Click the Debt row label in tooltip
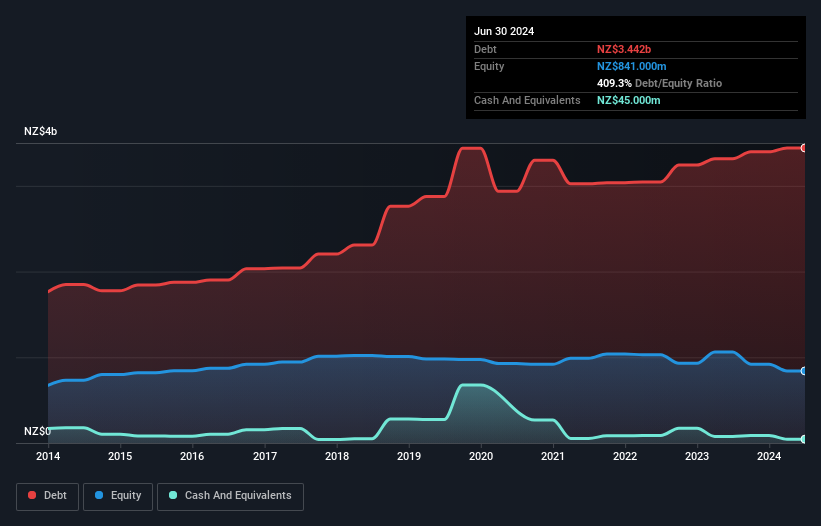821x526 pixels. 485,49
